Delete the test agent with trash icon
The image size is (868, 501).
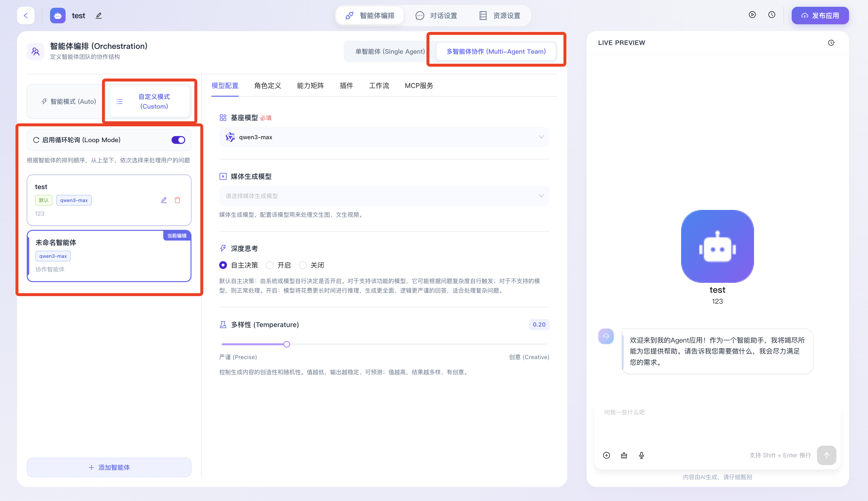pos(177,200)
